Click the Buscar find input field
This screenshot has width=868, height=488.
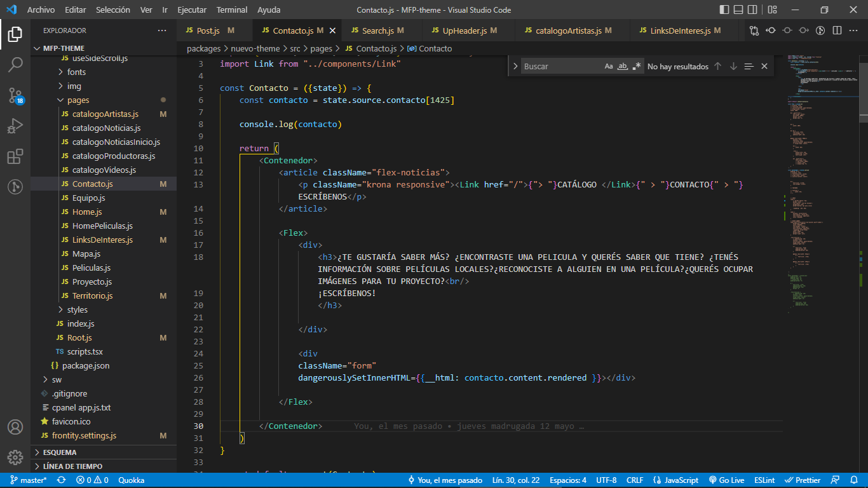pyautogui.click(x=559, y=66)
